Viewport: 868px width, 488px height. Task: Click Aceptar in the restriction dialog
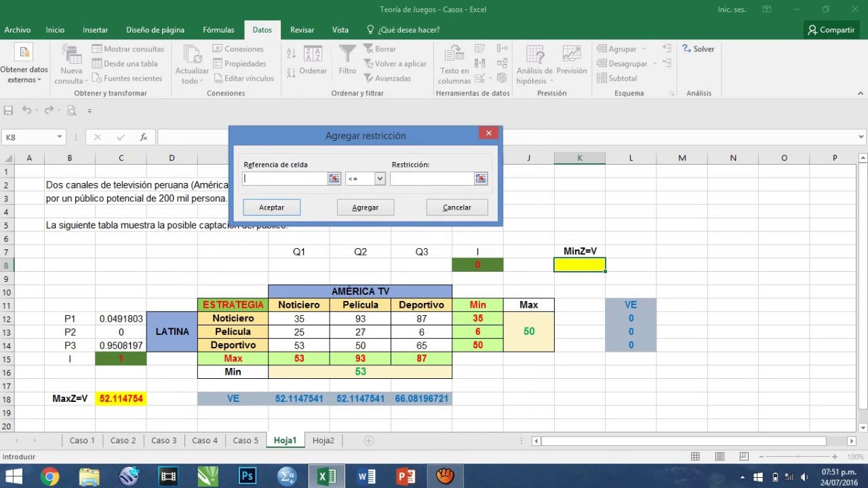point(271,207)
